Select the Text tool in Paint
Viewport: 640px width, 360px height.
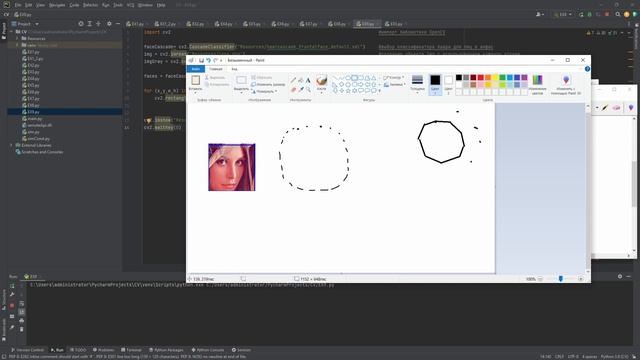(x=308, y=80)
